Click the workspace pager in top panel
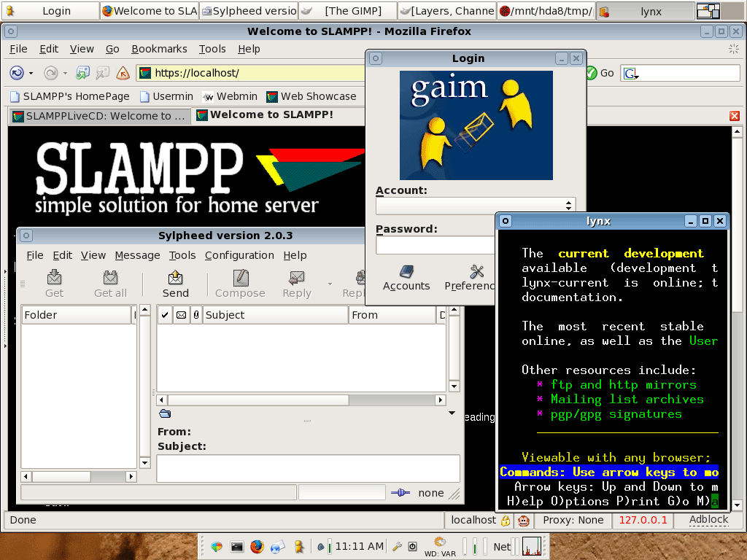This screenshot has width=747, height=560. 708,11
